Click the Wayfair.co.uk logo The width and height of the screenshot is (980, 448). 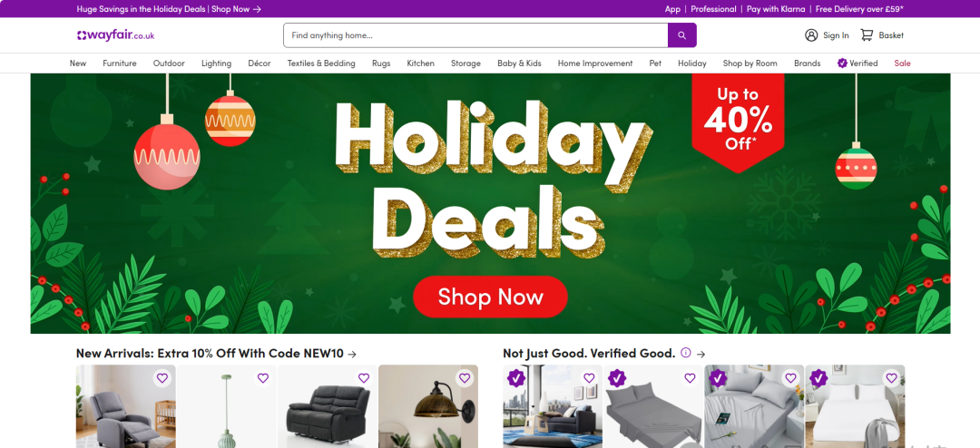[115, 35]
